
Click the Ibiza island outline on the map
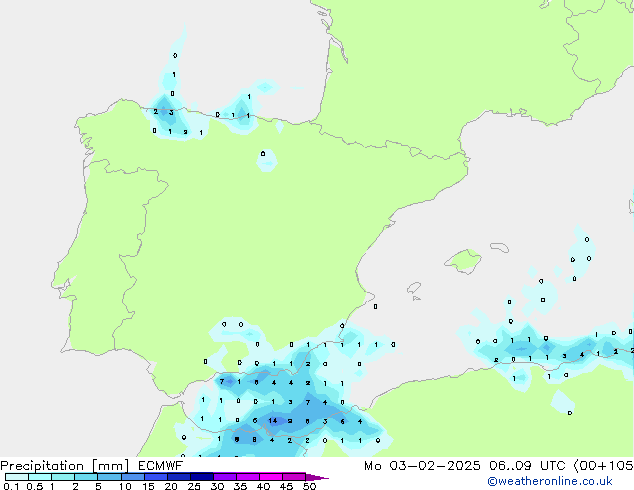tap(414, 288)
